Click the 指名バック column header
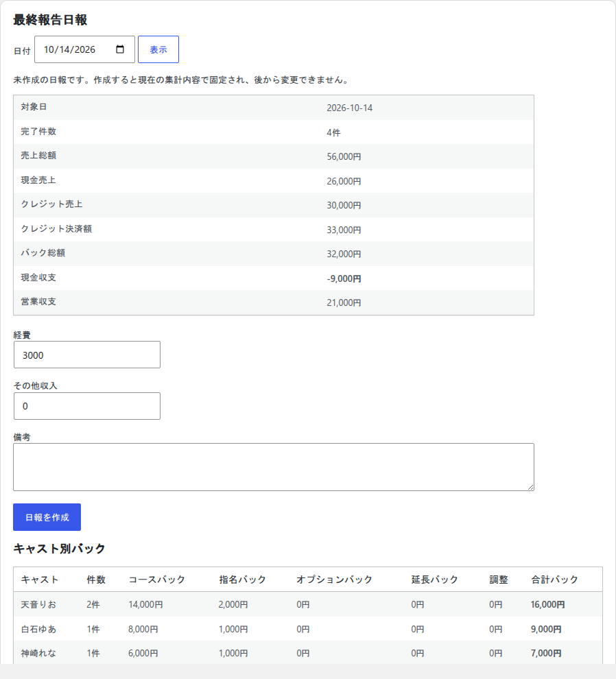The height and width of the screenshot is (679, 616). [243, 580]
